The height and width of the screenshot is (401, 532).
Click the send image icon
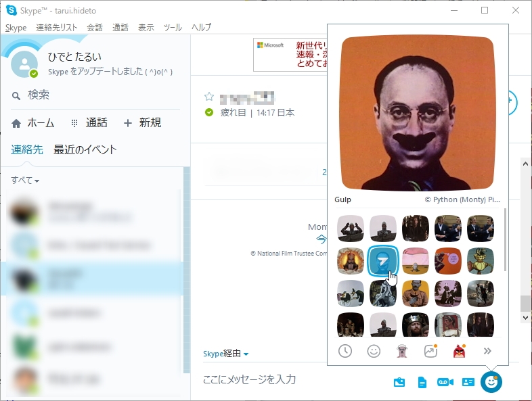tap(399, 382)
